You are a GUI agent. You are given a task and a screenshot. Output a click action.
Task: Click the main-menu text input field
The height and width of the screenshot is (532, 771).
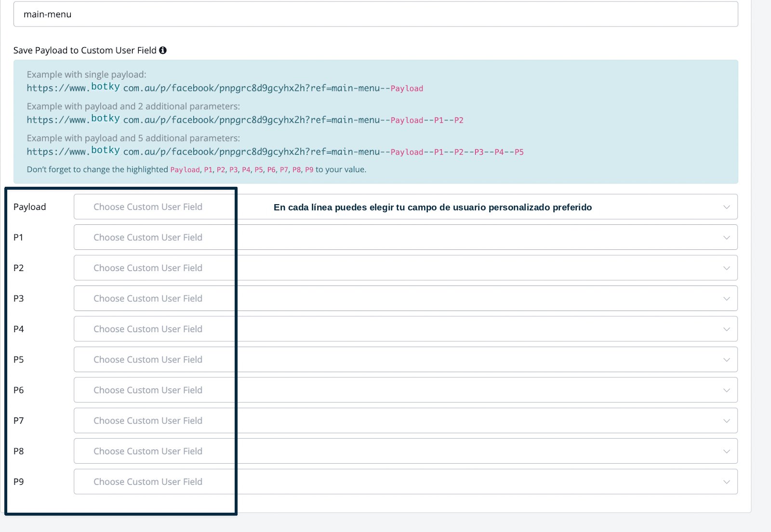click(376, 14)
